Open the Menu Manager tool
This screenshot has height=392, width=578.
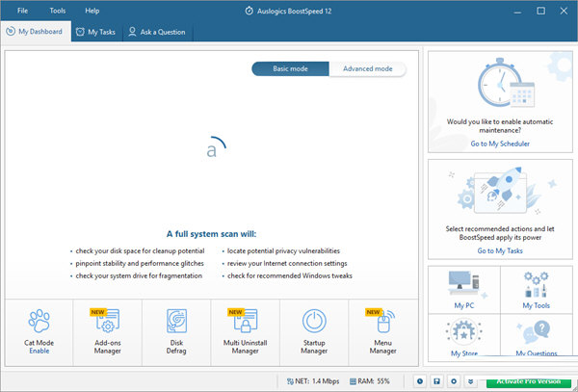tap(384, 321)
